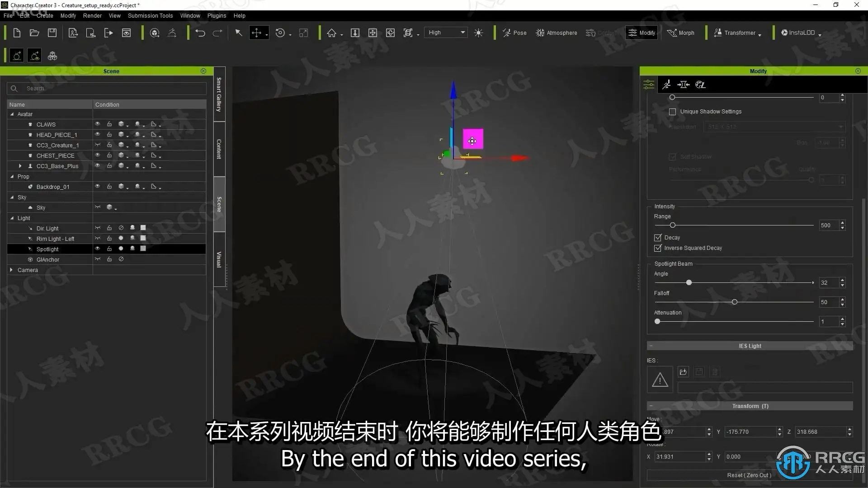Click the New Project icon
This screenshot has width=868, height=488.
click(x=17, y=33)
